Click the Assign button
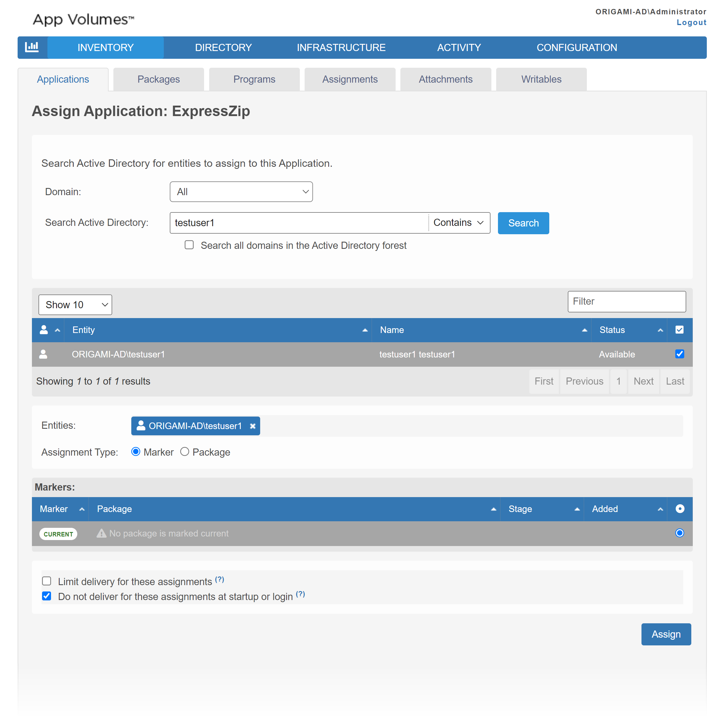The width and height of the screenshot is (728, 717). click(x=666, y=634)
